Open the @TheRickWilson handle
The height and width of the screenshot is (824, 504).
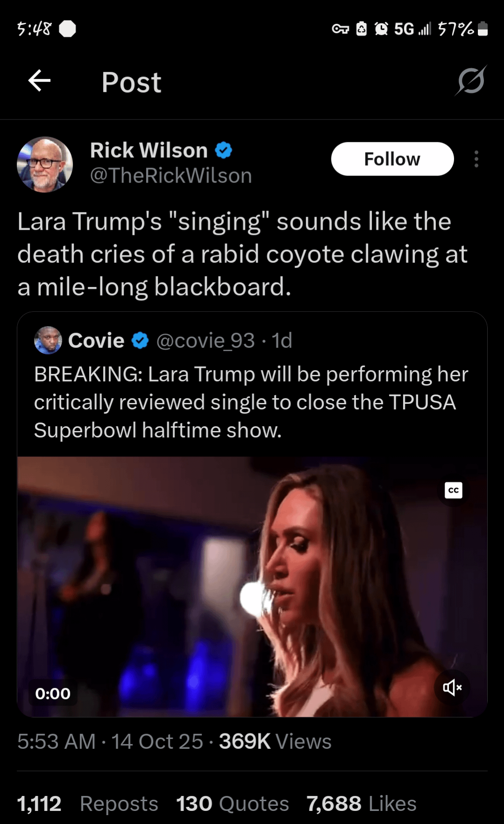[x=171, y=176]
